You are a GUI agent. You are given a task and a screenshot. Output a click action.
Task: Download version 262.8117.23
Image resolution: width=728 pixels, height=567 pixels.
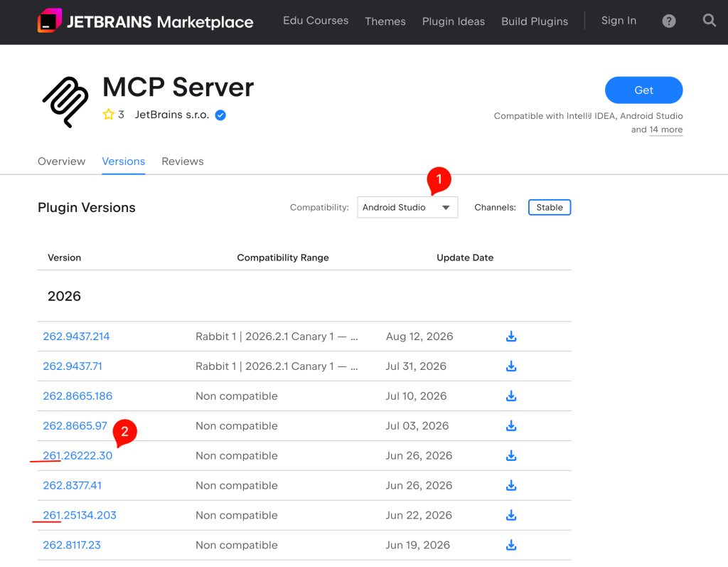pos(511,545)
